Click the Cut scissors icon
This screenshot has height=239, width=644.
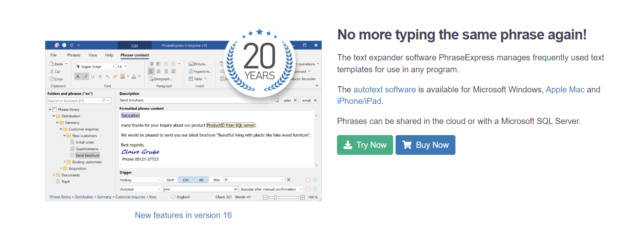coord(52,71)
